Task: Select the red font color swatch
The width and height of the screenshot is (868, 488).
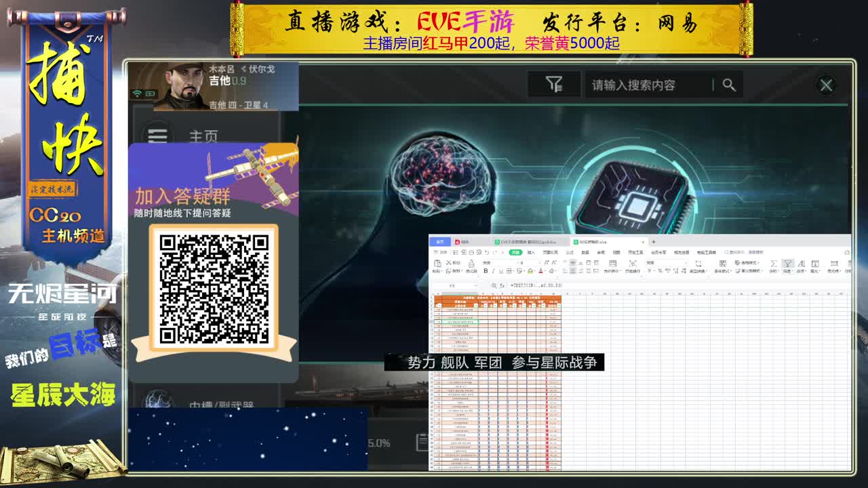Action: pyautogui.click(x=540, y=272)
